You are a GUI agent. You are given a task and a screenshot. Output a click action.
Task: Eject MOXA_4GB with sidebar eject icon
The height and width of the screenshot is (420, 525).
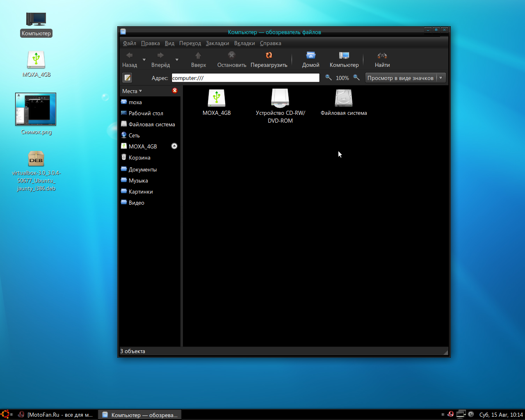click(174, 146)
